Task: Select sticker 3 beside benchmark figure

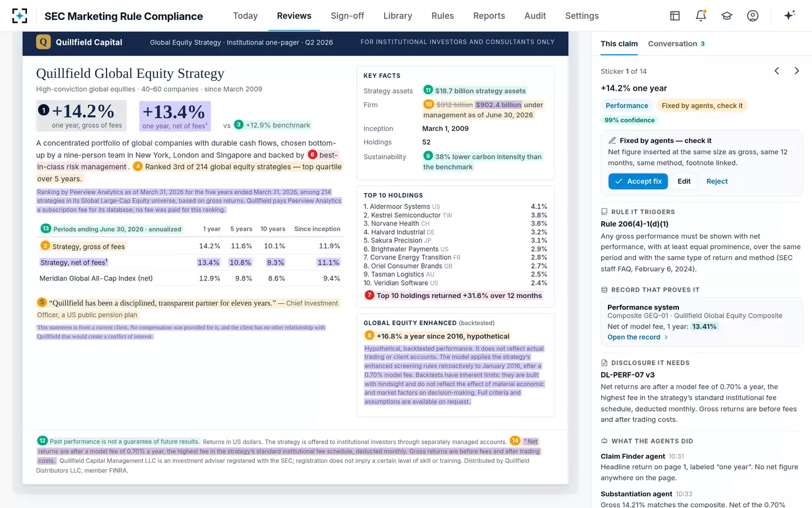Action: 239,125
